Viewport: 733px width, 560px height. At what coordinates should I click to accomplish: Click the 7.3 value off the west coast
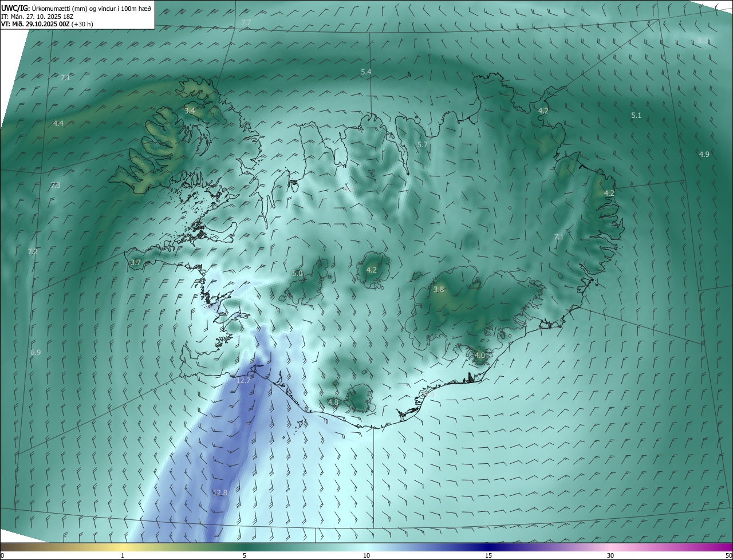point(56,185)
